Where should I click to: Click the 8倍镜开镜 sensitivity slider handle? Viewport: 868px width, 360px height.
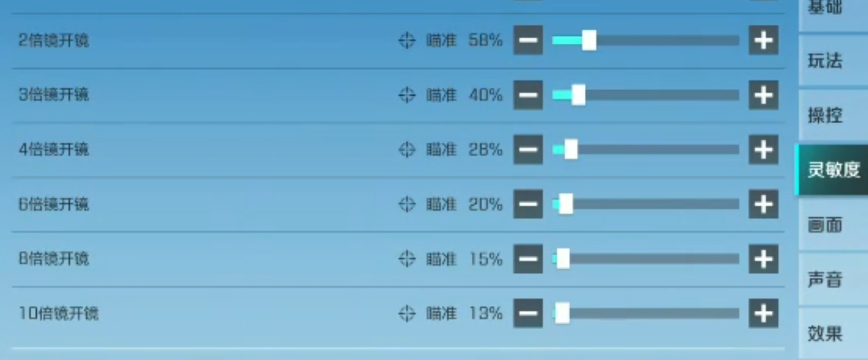pyautogui.click(x=563, y=259)
